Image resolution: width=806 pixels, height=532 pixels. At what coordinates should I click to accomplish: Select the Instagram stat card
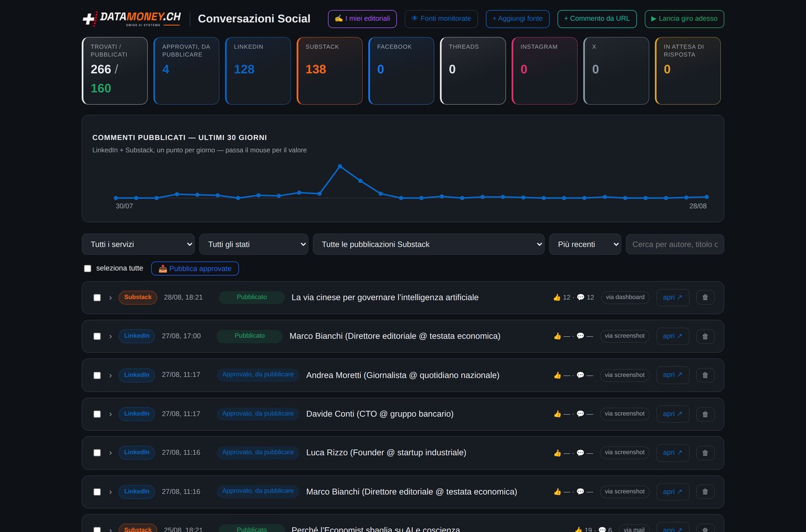tap(545, 71)
